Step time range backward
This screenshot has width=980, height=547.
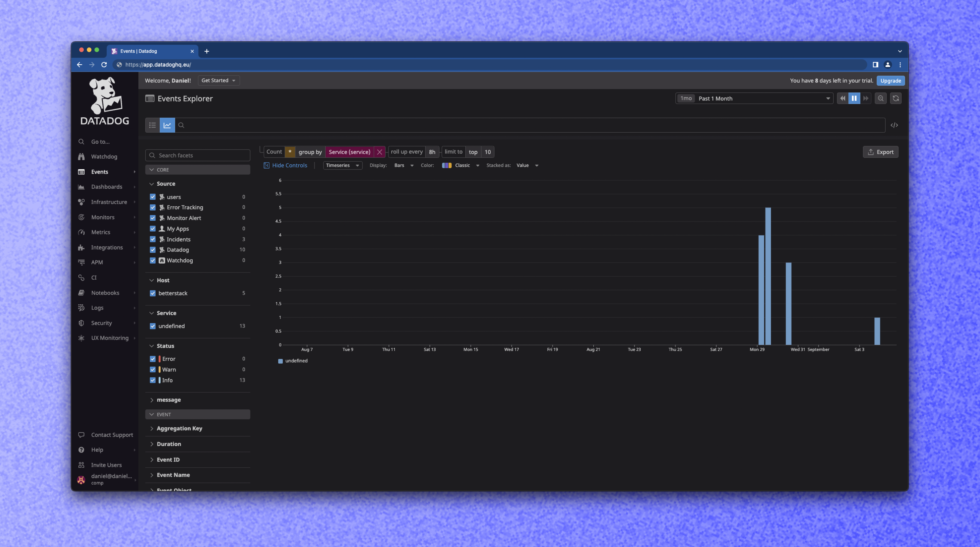(843, 98)
